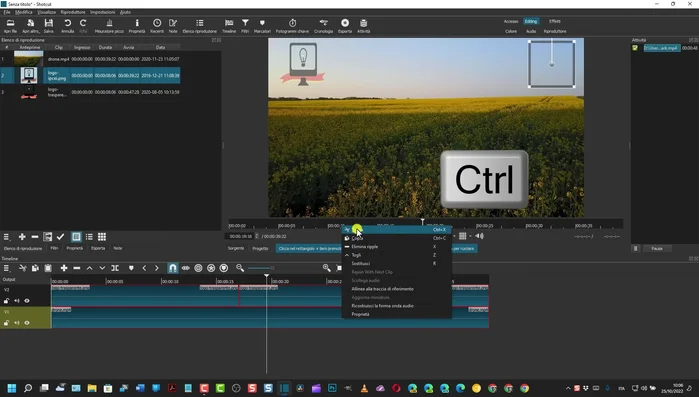Choose Ricostruisci la forma onda audio
The width and height of the screenshot is (699, 397).
(x=397, y=306)
